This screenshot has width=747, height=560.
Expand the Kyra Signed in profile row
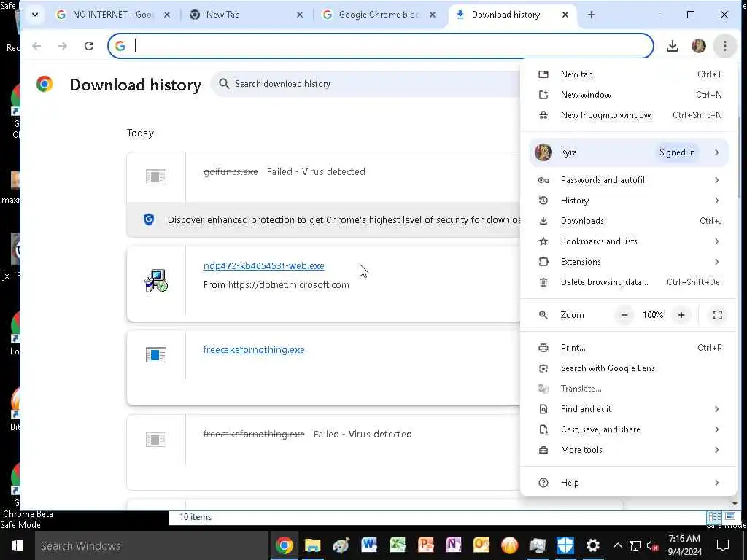point(629,152)
